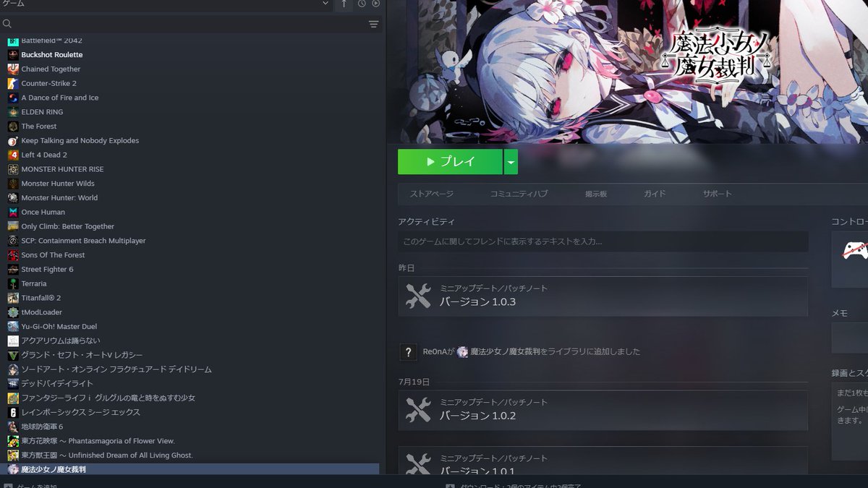This screenshot has height=488, width=868.
Task: Select アクアリウムは踊らない in the library
Action: click(61, 341)
